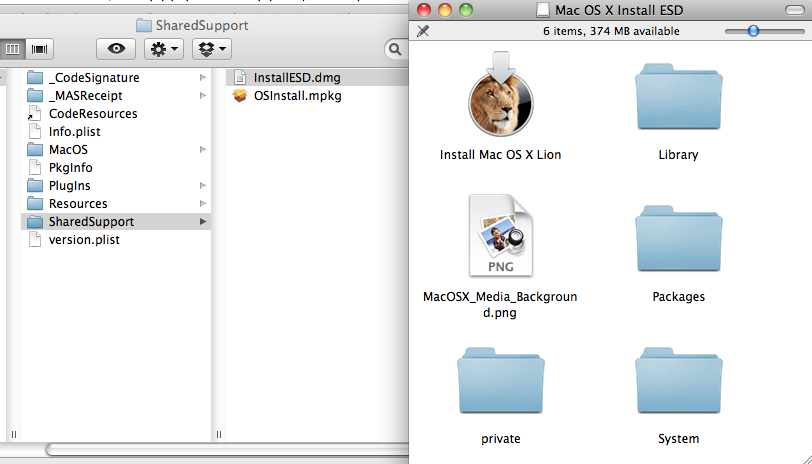Select the Packages folder icon
Image resolution: width=812 pixels, height=464 pixels.
(678, 239)
